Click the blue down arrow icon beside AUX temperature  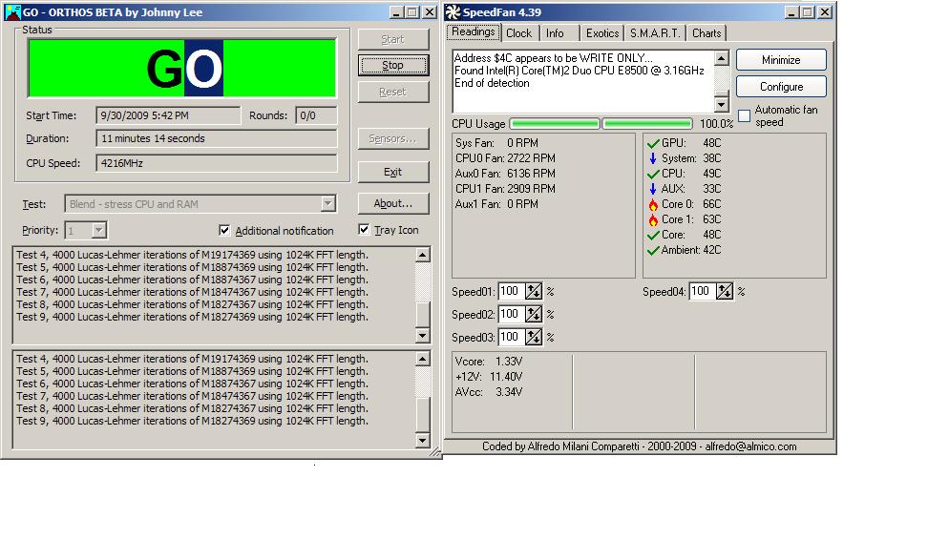tap(653, 189)
